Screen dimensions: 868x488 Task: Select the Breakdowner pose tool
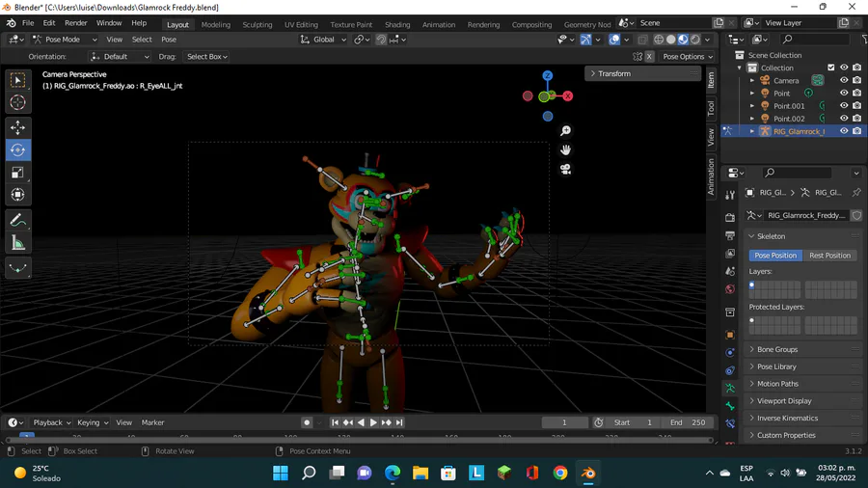point(17,268)
